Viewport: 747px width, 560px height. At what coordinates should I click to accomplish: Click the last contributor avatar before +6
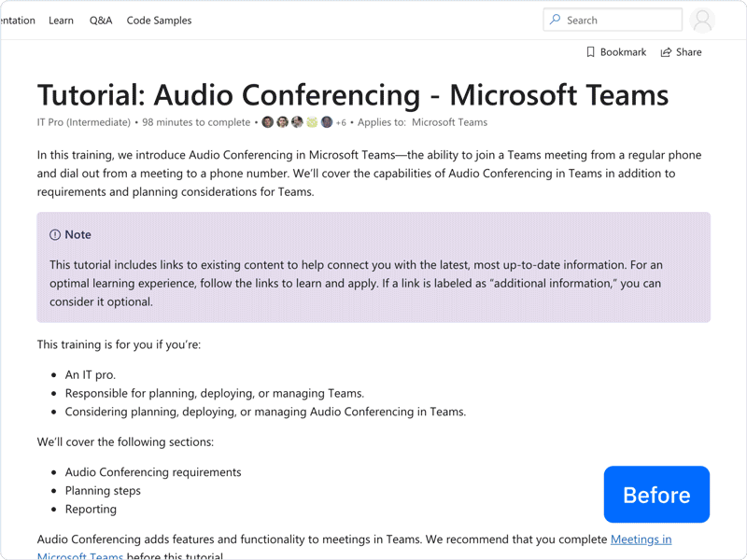[x=327, y=122]
